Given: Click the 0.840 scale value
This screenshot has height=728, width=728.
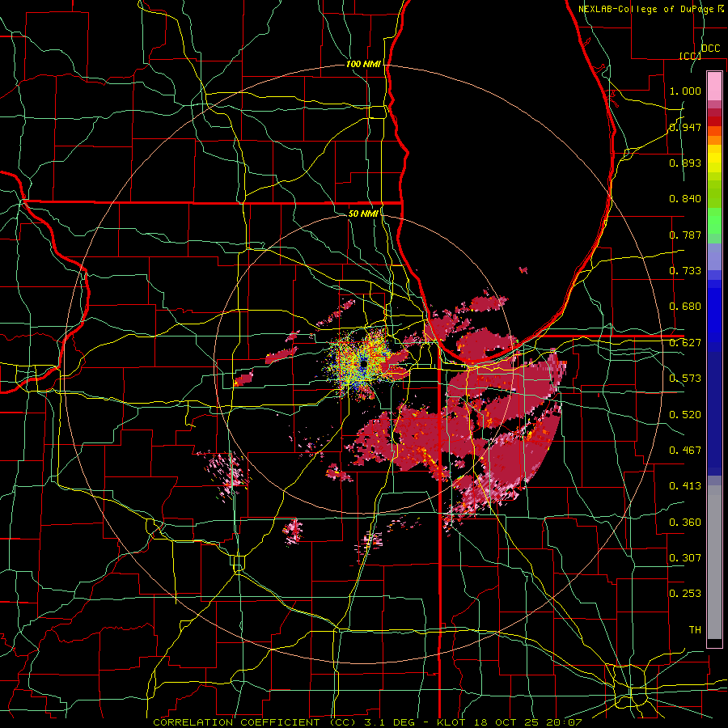Looking at the screenshot, I should [x=685, y=199].
